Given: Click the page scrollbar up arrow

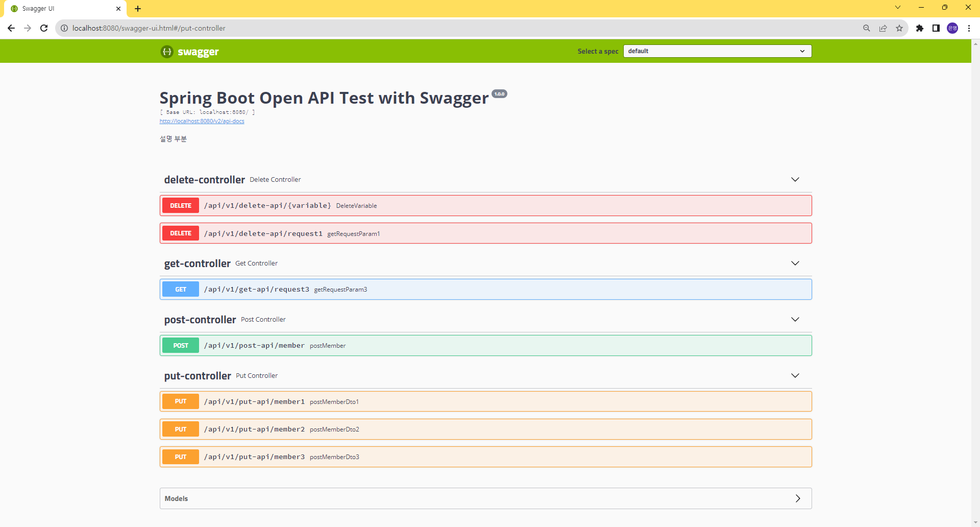Looking at the screenshot, I should click(x=975, y=44).
